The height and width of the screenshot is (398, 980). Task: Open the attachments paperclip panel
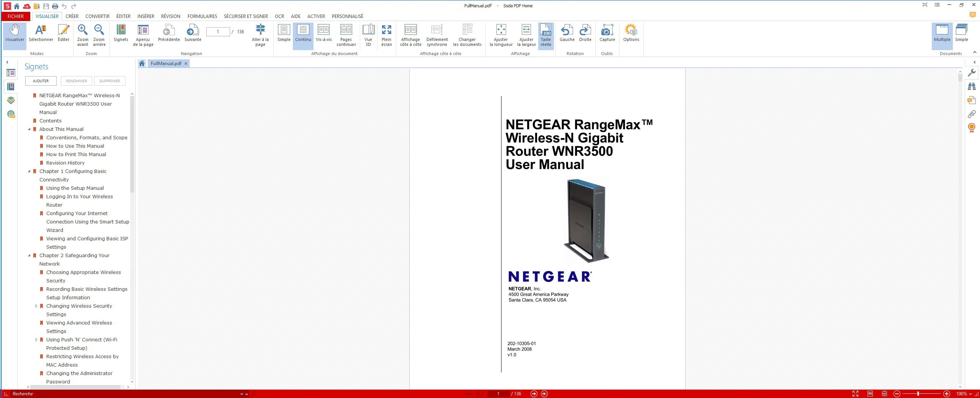(x=972, y=114)
